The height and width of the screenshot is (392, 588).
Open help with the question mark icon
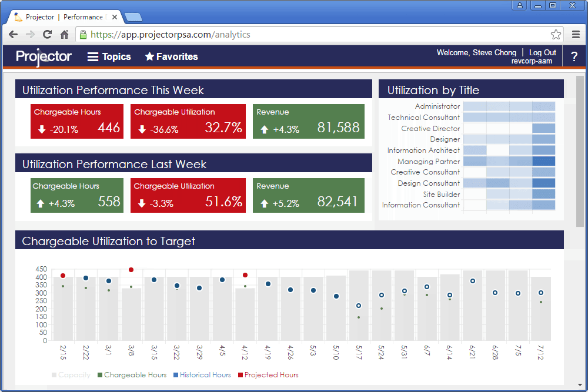pyautogui.click(x=574, y=57)
